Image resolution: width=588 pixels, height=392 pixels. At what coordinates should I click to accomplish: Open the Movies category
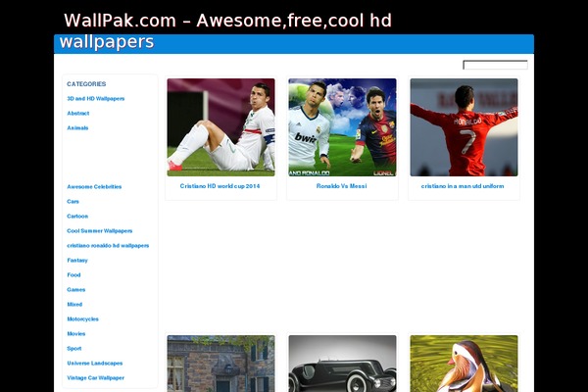[x=75, y=333]
